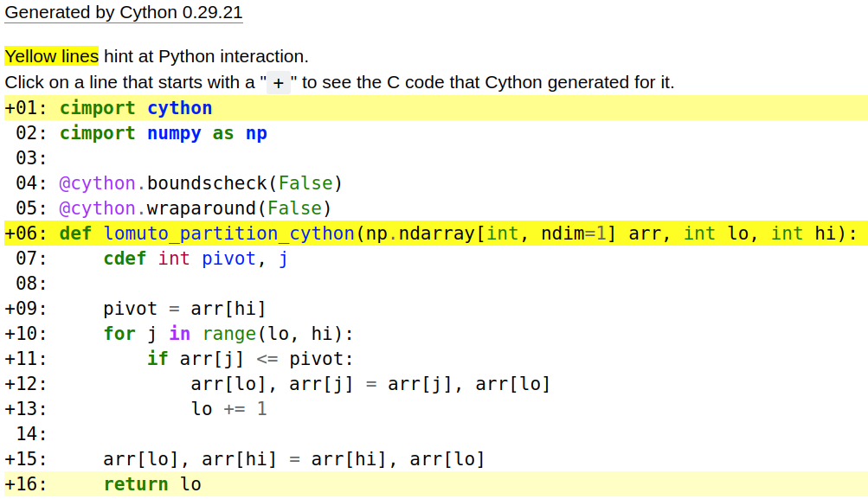Expand line +15 swapping arr[lo] and arr[hi]
Screen dimensions: 868x499
click(x=293, y=459)
